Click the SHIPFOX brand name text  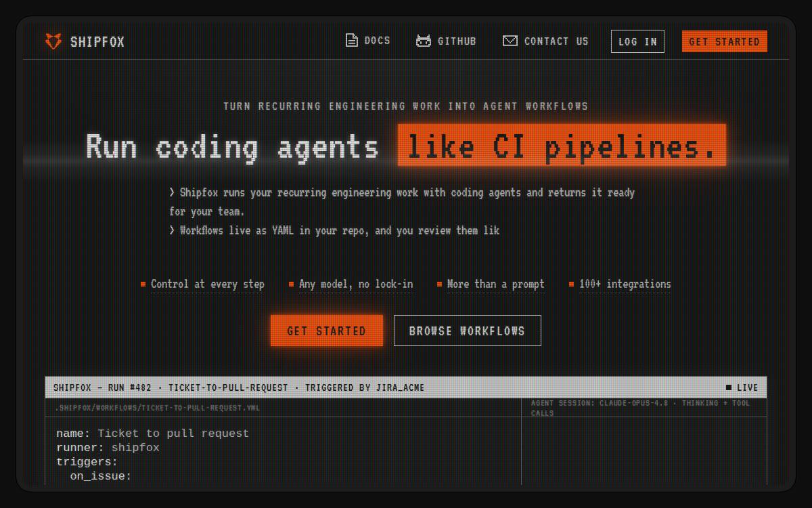pyautogui.click(x=97, y=42)
